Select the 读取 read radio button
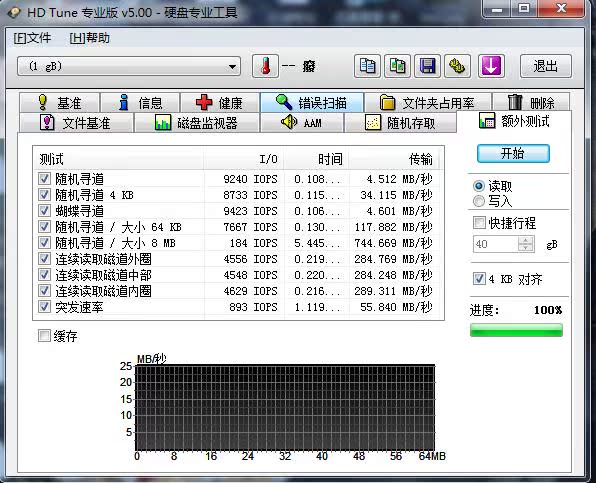The height and width of the screenshot is (483, 596). click(x=479, y=186)
